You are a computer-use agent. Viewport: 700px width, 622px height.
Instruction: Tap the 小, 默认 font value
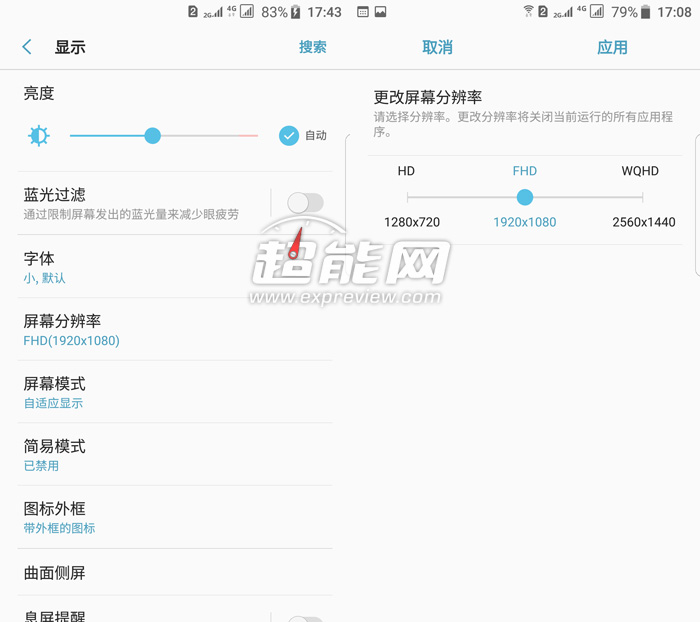coord(45,278)
